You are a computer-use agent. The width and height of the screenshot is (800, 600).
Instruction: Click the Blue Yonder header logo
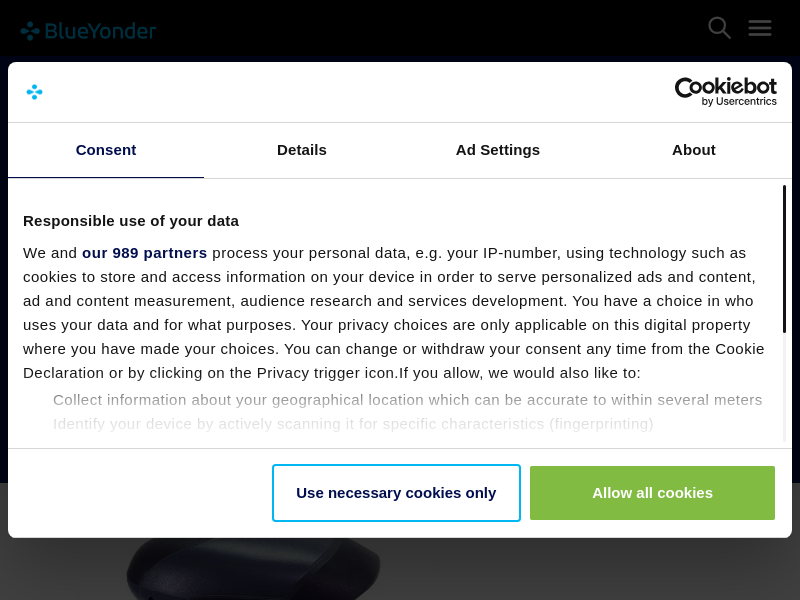[88, 31]
